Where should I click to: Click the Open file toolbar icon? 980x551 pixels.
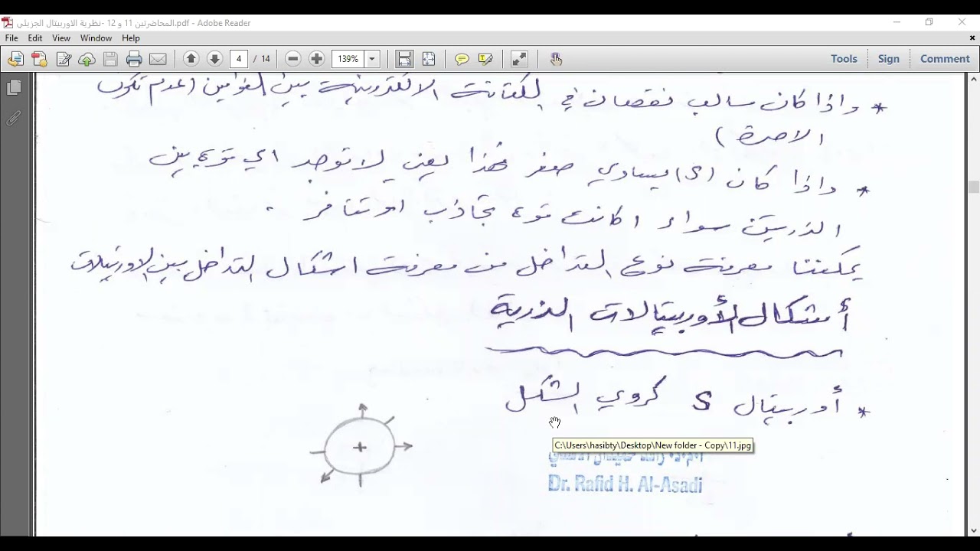coord(15,59)
